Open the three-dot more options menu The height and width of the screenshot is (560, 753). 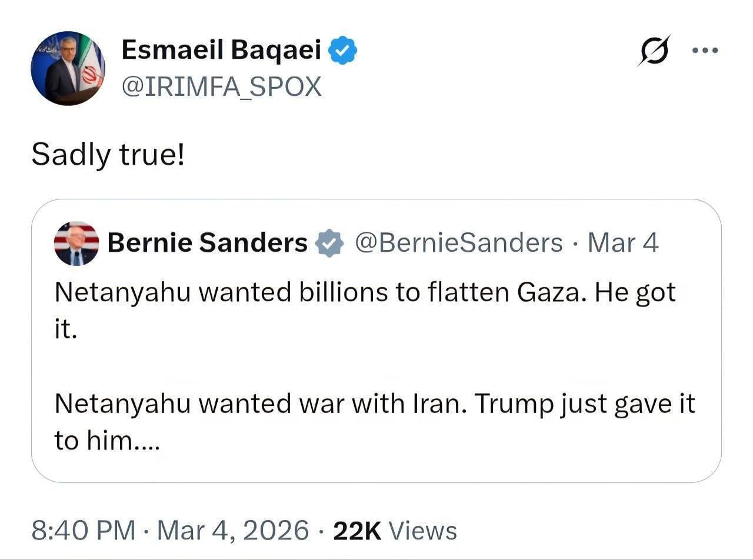point(705,51)
